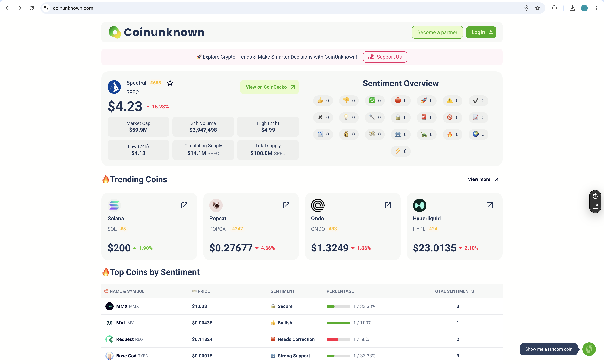Click the Support Us button
The width and height of the screenshot is (604, 364).
click(385, 57)
